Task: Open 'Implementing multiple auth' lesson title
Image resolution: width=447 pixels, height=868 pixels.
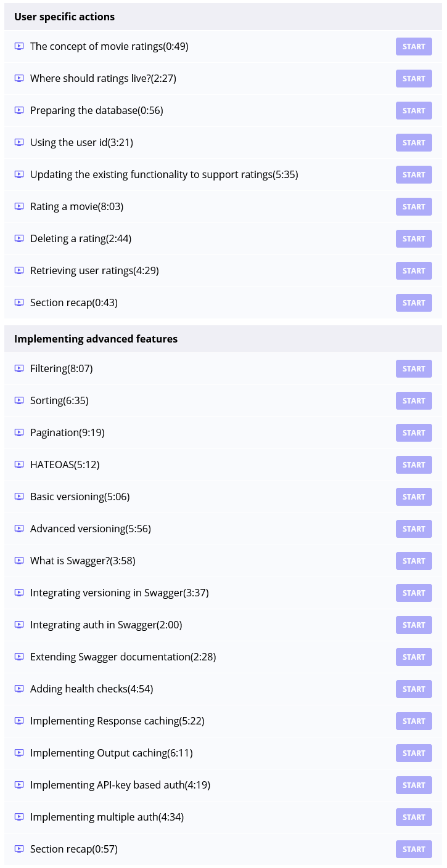Action: (107, 817)
